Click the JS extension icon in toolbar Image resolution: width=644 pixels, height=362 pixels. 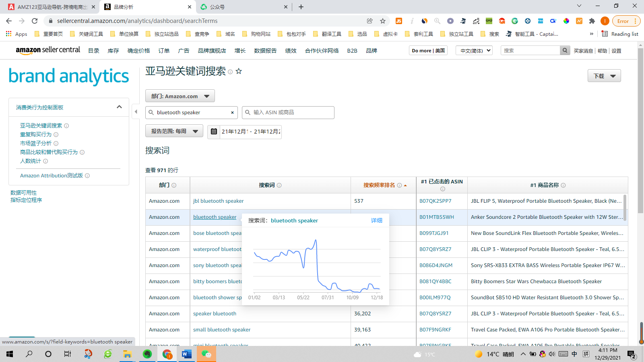[399, 21]
